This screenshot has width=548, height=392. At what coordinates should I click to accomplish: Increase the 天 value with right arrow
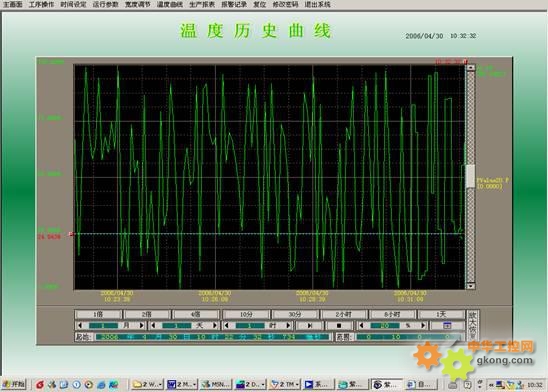click(215, 326)
